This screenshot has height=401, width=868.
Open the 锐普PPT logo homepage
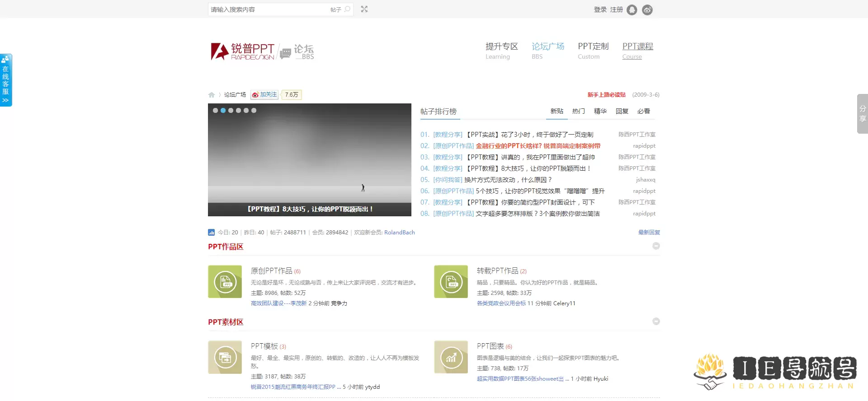pos(242,51)
